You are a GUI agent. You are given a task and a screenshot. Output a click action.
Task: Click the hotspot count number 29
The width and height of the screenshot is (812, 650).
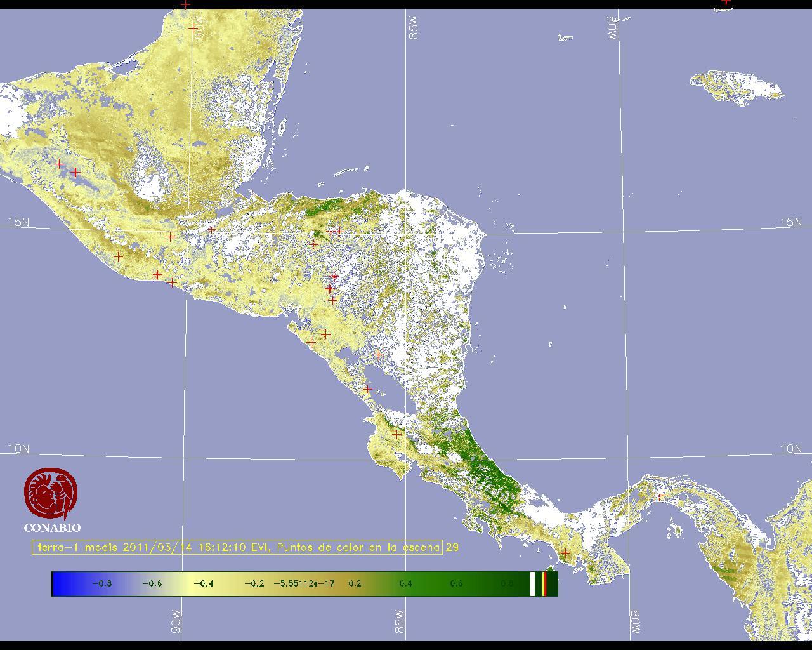coord(452,547)
